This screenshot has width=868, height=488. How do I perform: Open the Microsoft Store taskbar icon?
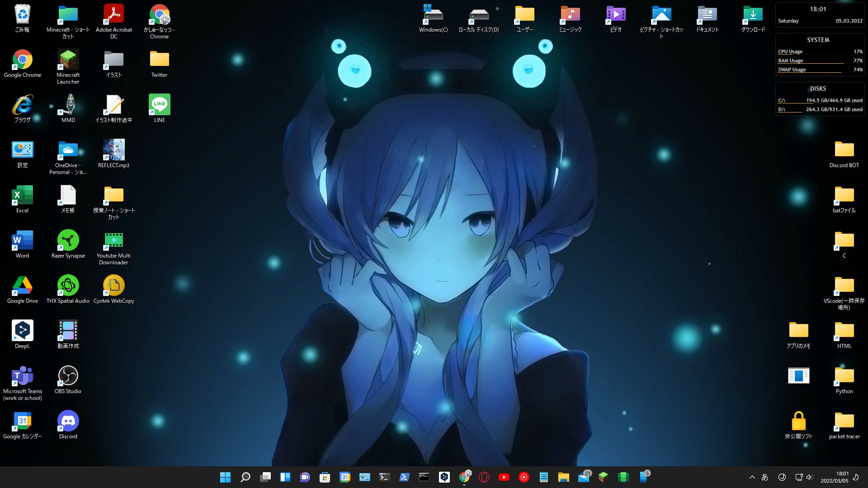pos(325,477)
